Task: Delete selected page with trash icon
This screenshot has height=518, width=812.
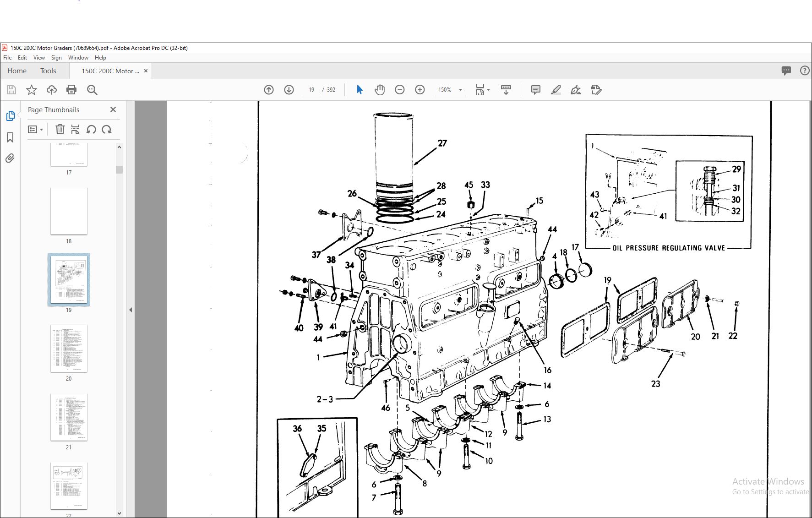Action: tap(60, 129)
